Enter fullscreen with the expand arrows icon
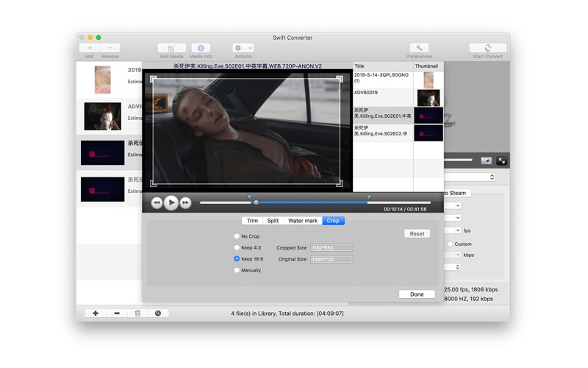Screen dimensions: 588x368 tap(501, 160)
